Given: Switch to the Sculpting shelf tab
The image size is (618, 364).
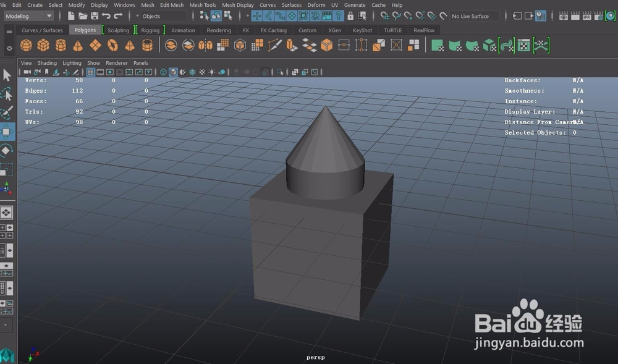Looking at the screenshot, I should point(118,30).
